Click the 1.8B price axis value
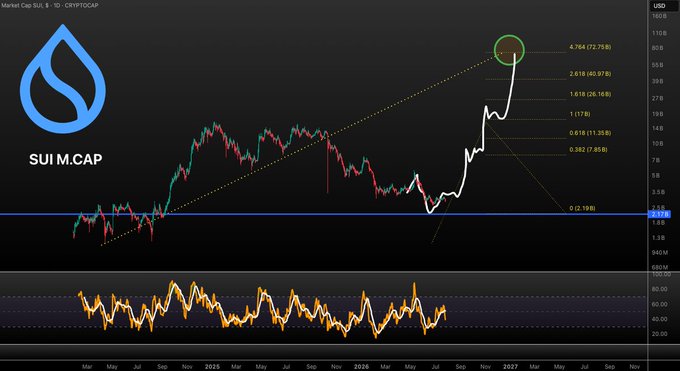The width and height of the screenshot is (680, 371). pyautogui.click(x=658, y=223)
